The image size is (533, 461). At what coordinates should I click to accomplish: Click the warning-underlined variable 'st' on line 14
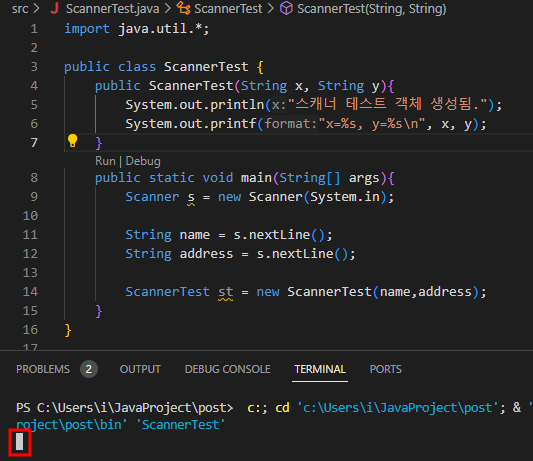click(x=226, y=292)
